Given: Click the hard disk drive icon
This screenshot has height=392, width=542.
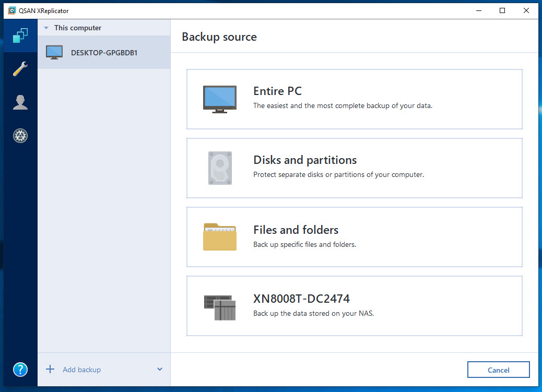Looking at the screenshot, I should (x=220, y=168).
